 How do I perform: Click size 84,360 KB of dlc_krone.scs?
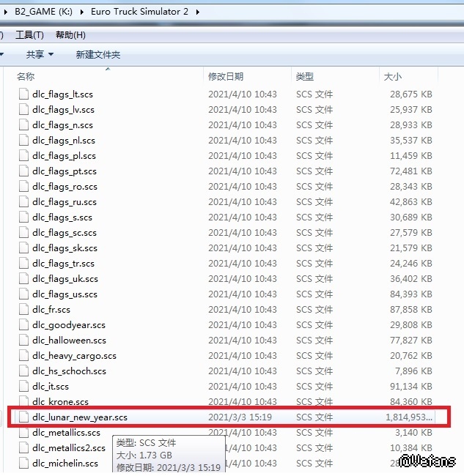click(411, 402)
